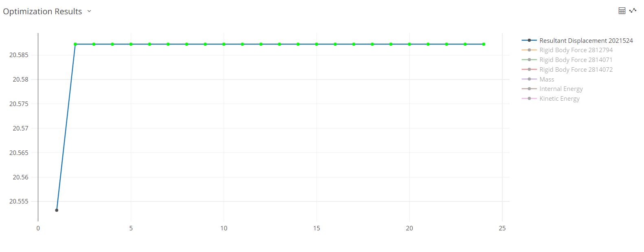Choose the data point at iteration 20
This screenshot has width=644, height=252.
click(x=409, y=44)
